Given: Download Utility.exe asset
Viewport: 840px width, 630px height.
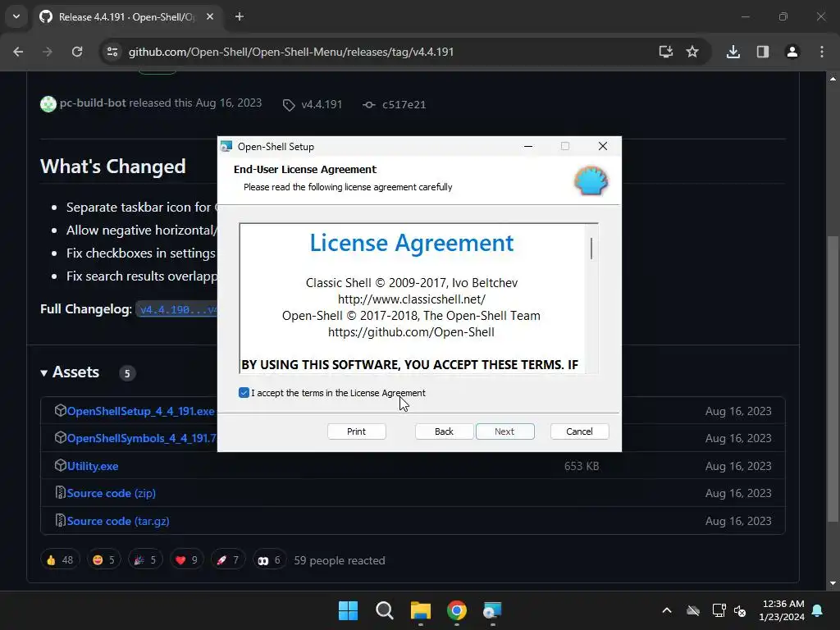Looking at the screenshot, I should [93, 466].
